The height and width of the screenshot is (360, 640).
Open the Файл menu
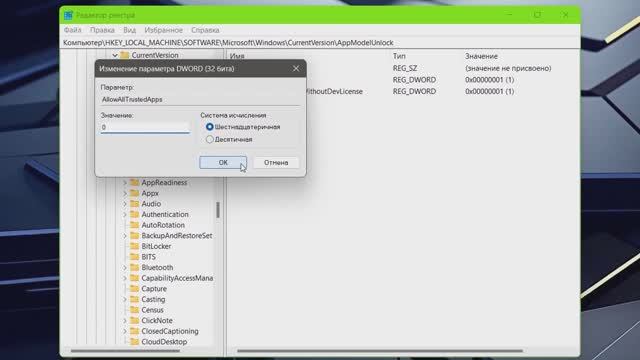(73, 30)
